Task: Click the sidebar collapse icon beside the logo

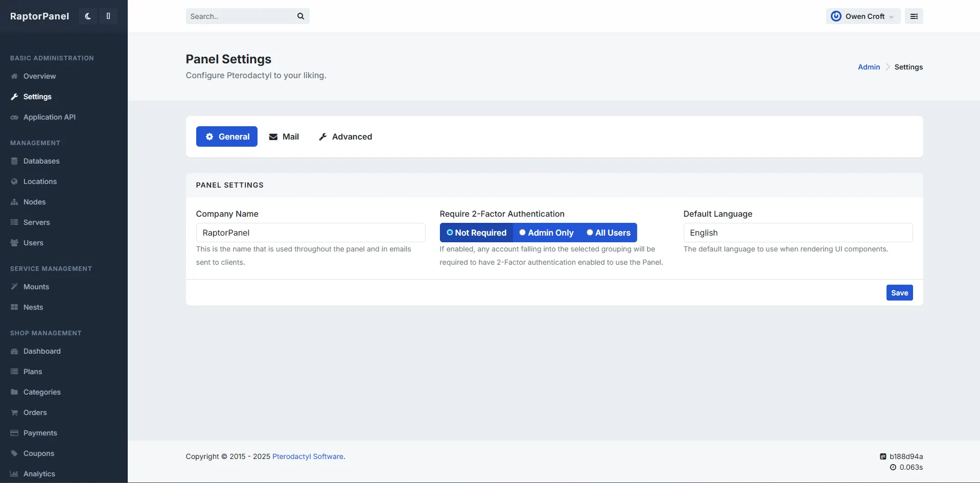Action: pyautogui.click(x=108, y=16)
